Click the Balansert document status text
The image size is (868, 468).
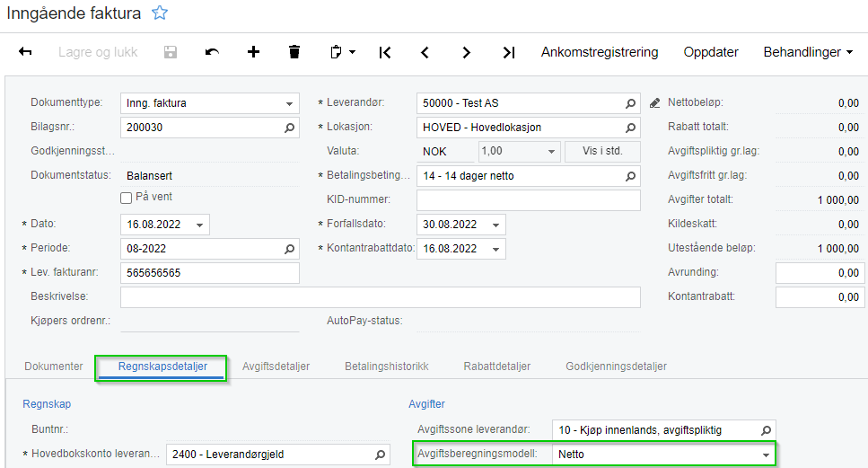tap(150, 175)
